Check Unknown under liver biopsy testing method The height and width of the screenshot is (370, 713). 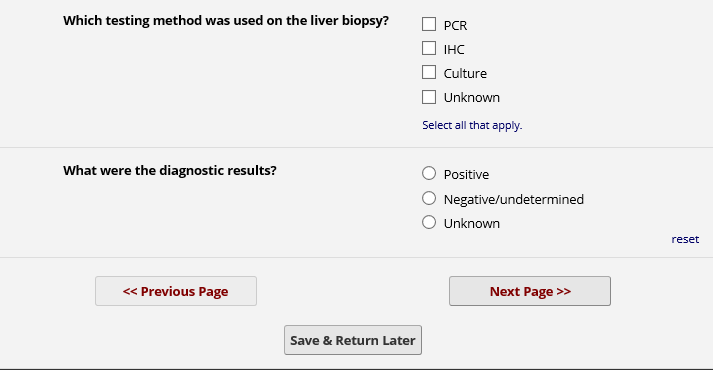(429, 97)
